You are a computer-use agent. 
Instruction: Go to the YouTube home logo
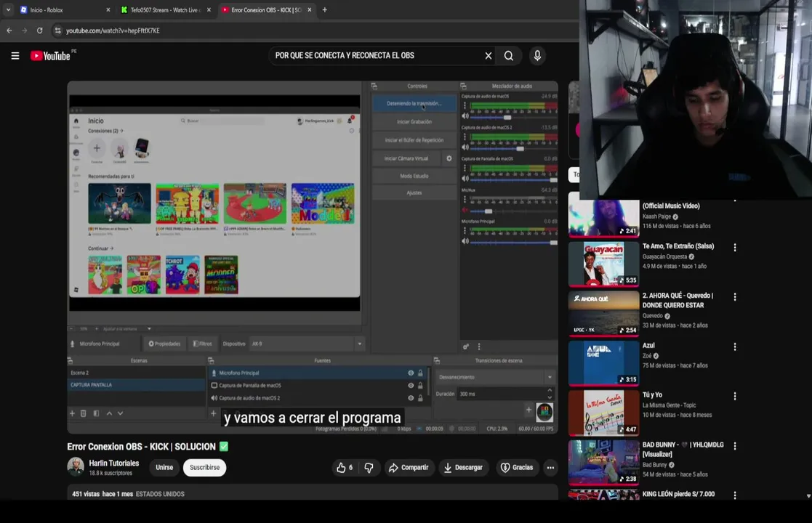[x=50, y=56]
